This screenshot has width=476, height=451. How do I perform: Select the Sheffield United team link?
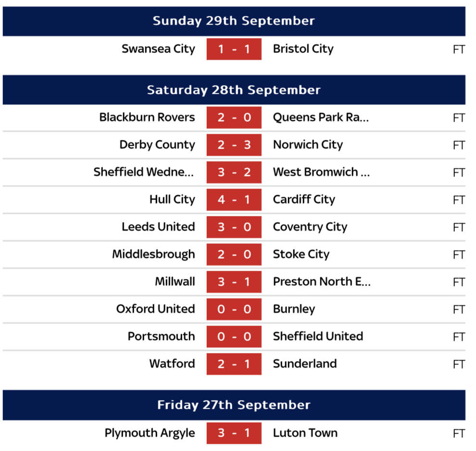pos(318,337)
